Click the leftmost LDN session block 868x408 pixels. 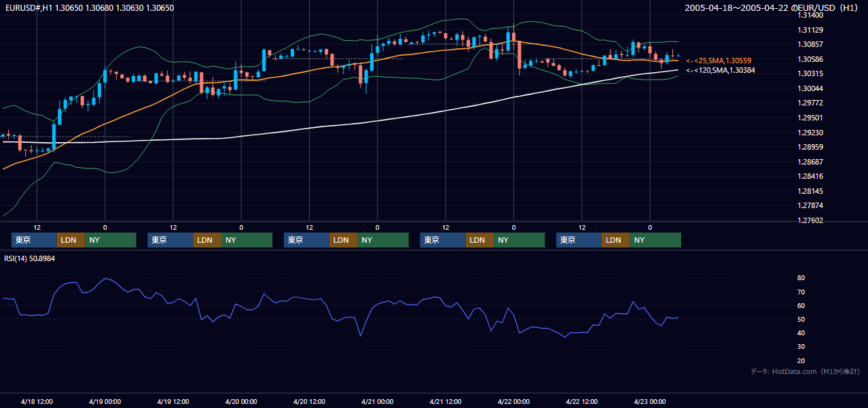71,240
